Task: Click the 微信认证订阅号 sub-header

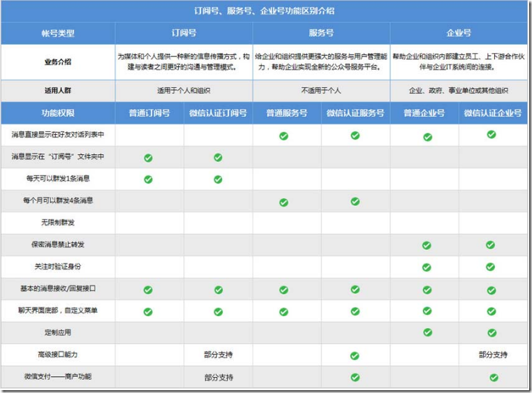Action: point(218,113)
